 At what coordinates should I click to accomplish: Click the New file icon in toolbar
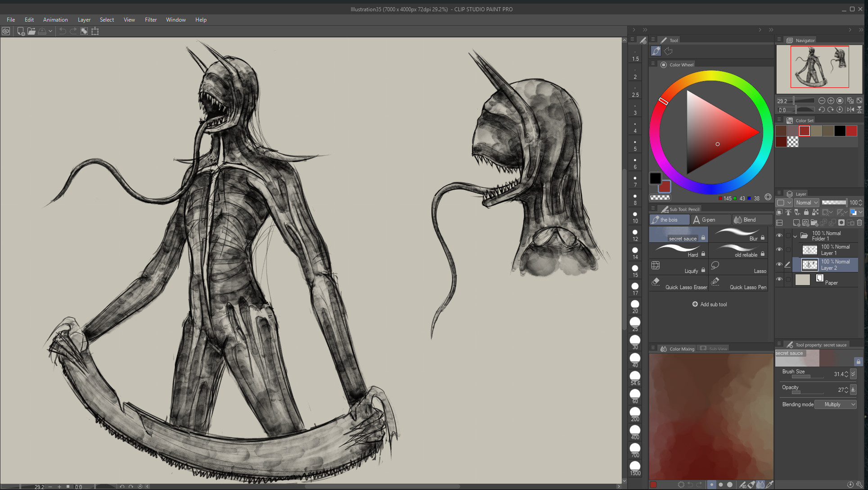[21, 31]
